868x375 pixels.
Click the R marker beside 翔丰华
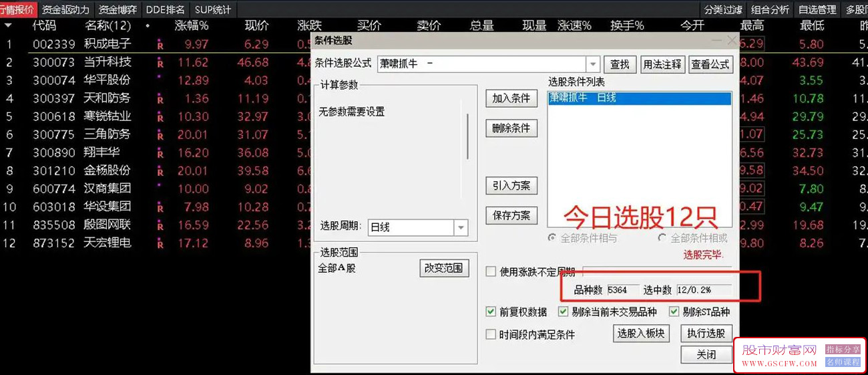click(160, 154)
